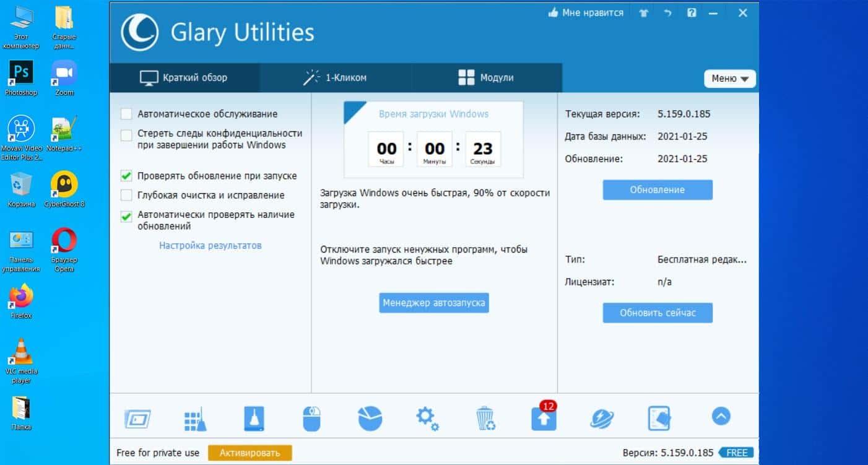Open the gears Process Manager icon
This screenshot has width=868, height=465.
coord(427,419)
